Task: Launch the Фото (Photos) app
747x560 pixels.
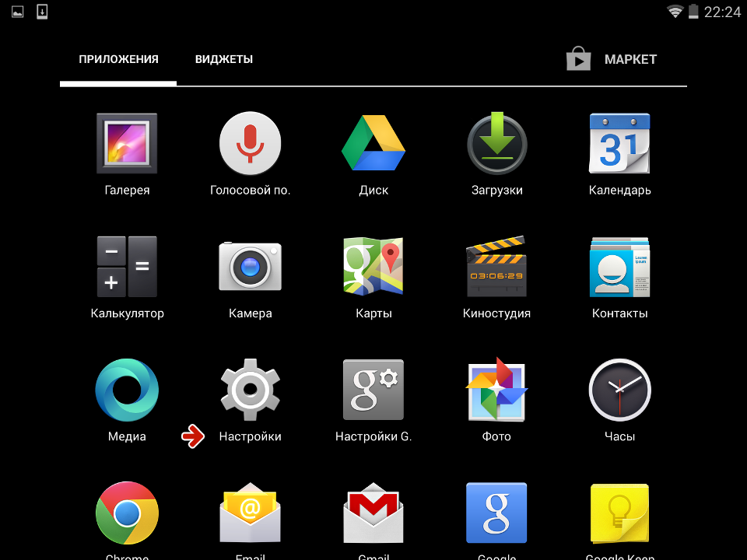Action: coord(496,390)
